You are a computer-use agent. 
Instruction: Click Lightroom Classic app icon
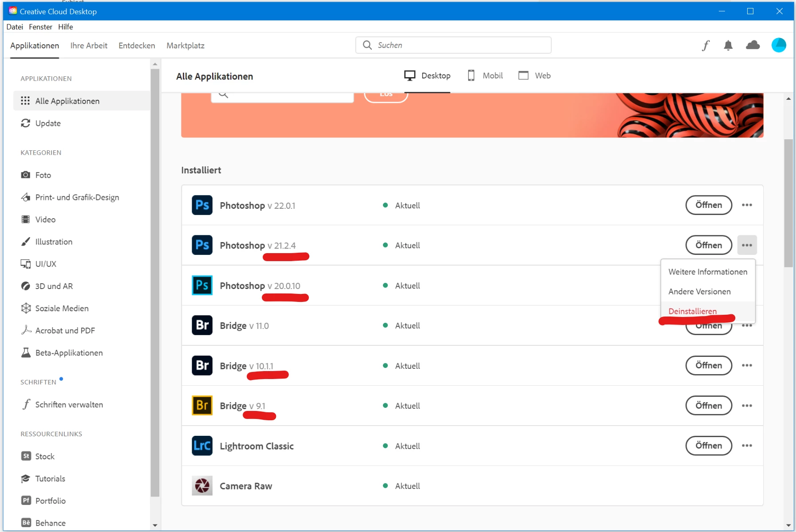tap(202, 446)
